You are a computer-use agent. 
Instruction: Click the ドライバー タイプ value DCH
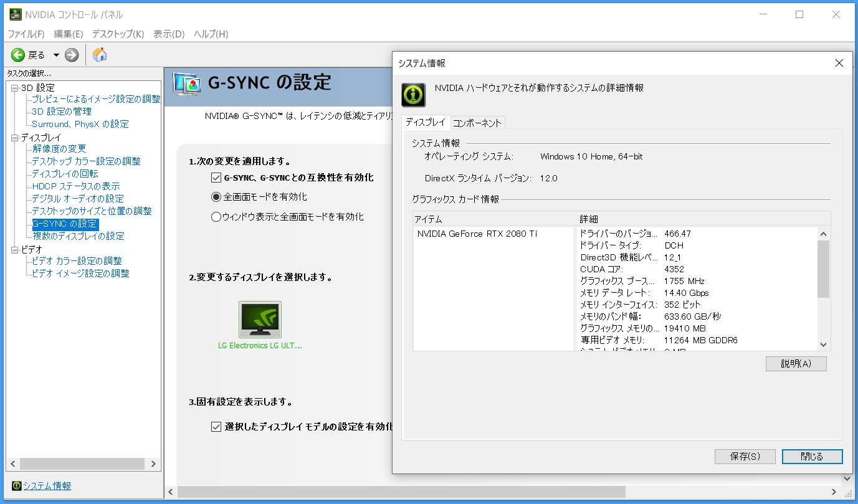pos(674,245)
